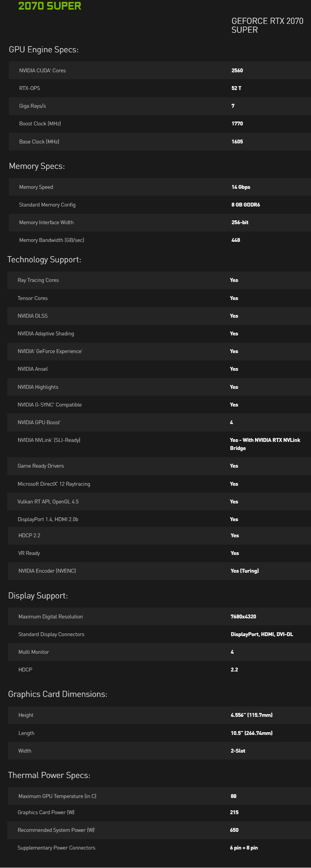Viewport: 311px width, 868px height.
Task: Click the Technology Support heading
Action: 44,260
